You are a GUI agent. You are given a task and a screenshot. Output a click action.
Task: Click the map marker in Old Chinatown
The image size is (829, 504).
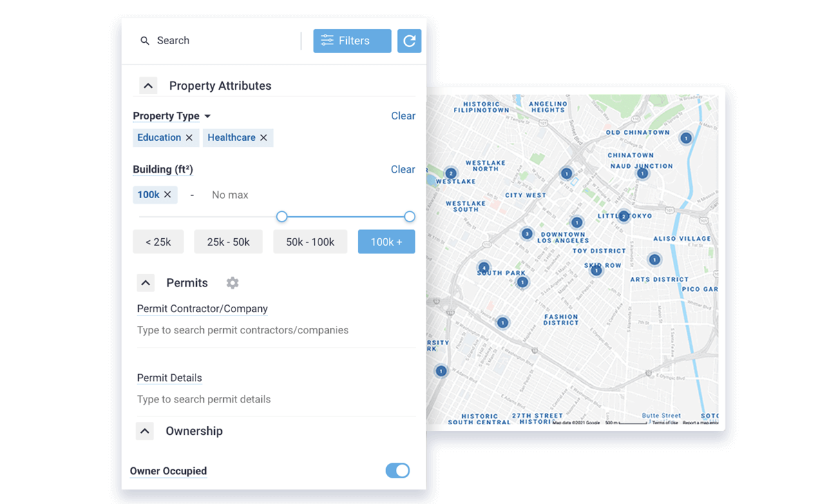(x=685, y=138)
